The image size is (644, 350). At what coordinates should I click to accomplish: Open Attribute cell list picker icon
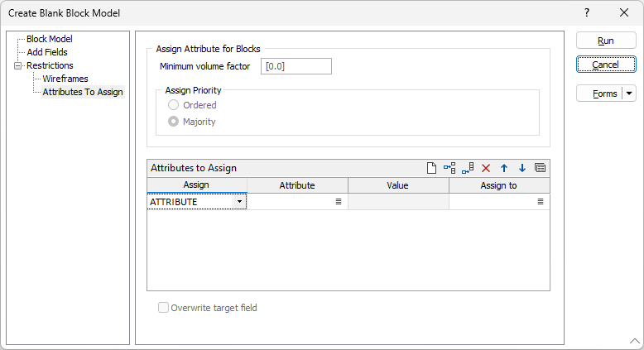(x=339, y=201)
